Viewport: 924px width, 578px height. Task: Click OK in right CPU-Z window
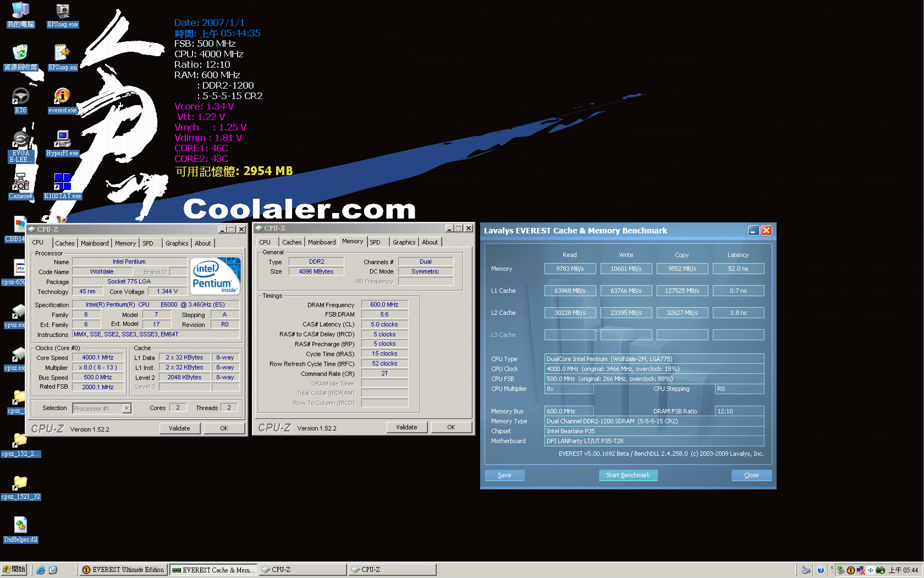[451, 427]
